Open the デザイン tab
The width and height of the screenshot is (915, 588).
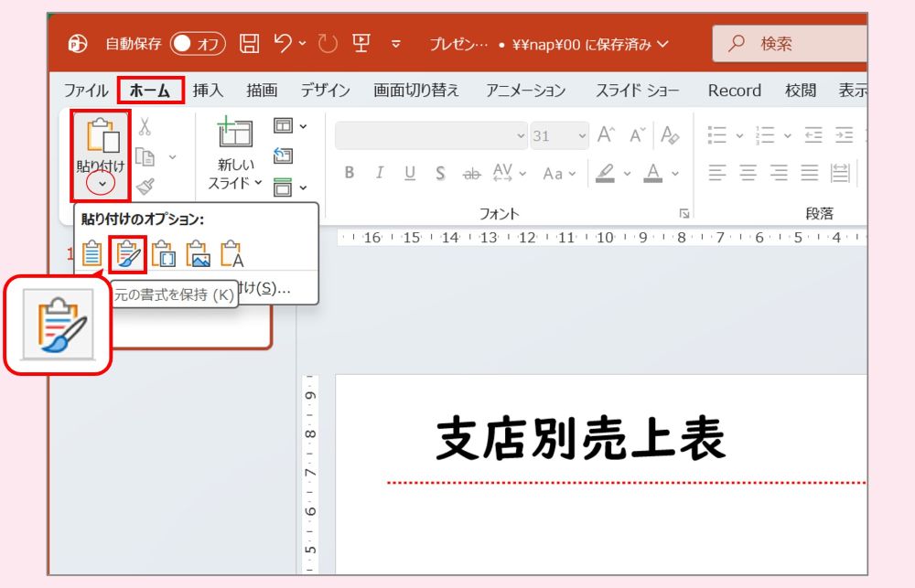click(325, 91)
